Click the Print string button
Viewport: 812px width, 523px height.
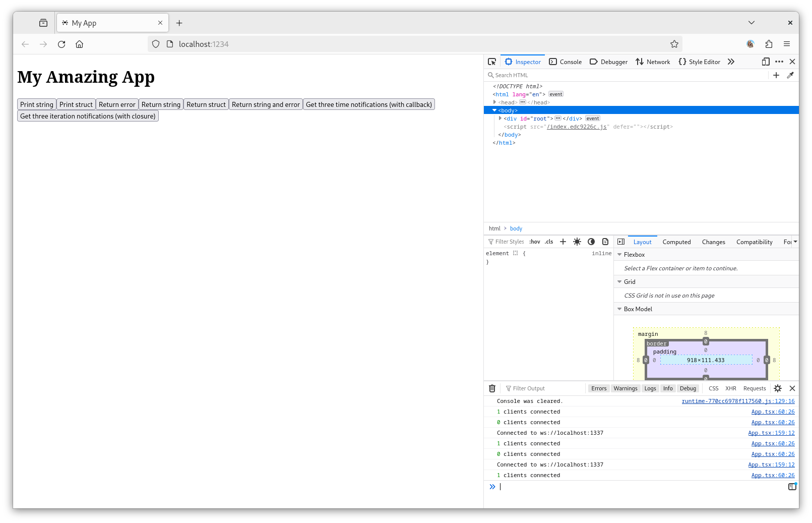click(x=37, y=104)
